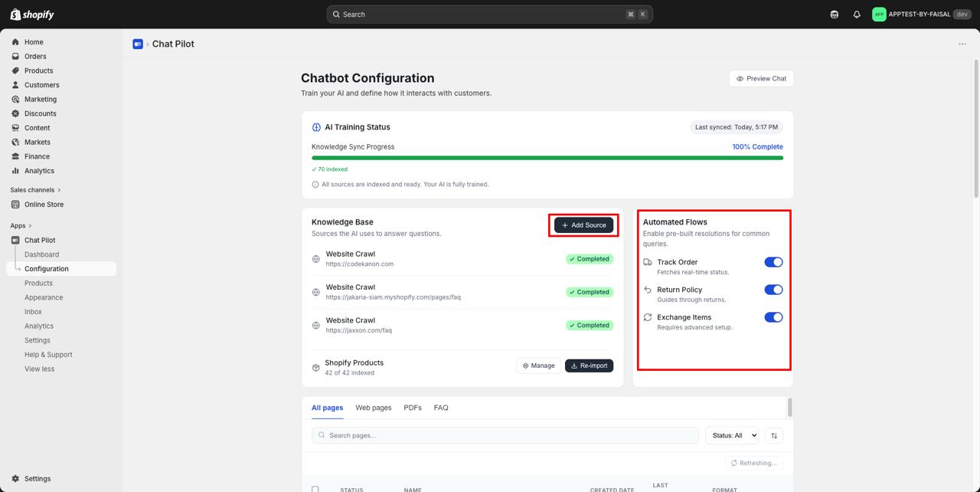The width and height of the screenshot is (980, 492).
Task: Click Last synced: Today, 5:17 PM badge
Action: tap(737, 127)
